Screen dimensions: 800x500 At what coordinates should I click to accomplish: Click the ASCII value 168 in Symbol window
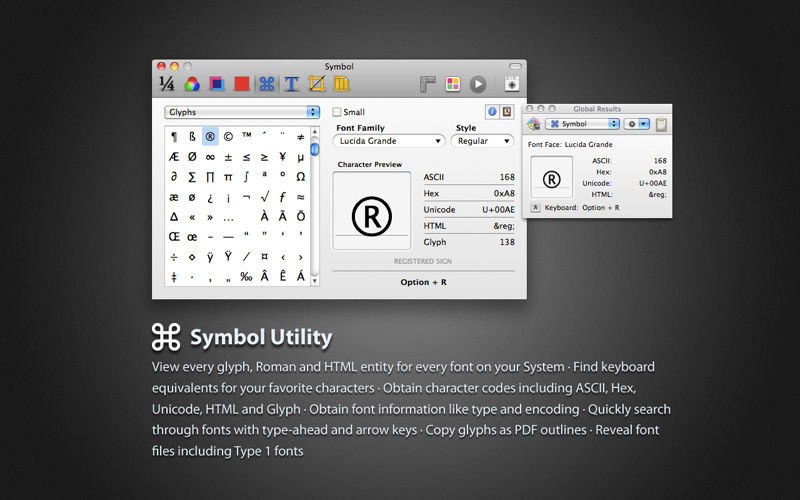pos(507,177)
